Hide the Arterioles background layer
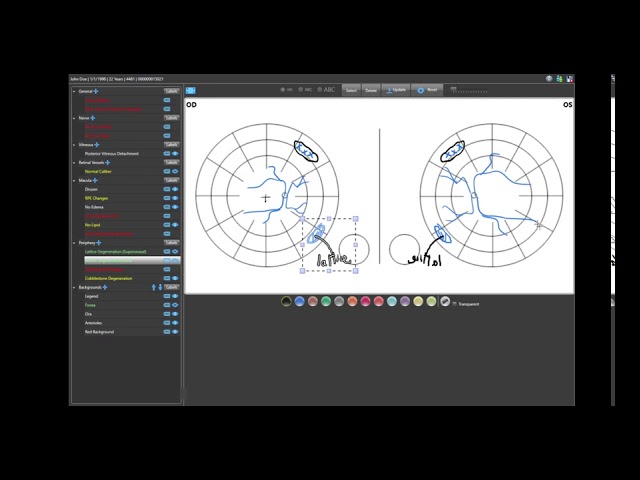Screen dimensions: 640x480 tap(175, 323)
